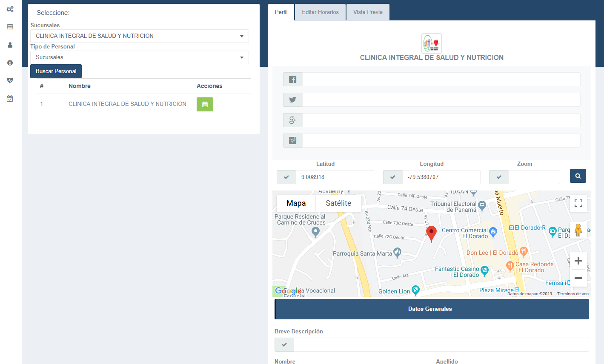The width and height of the screenshot is (604, 364).
Task: Open the Tipo de Personal dropdown
Action: click(140, 57)
